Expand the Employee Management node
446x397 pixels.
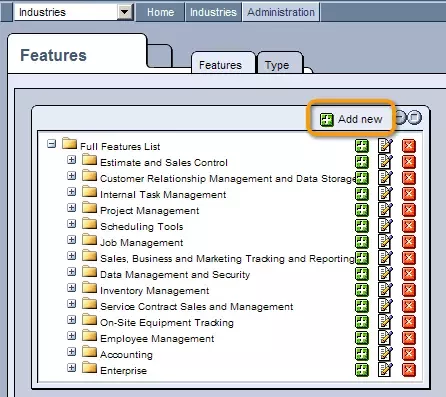(x=71, y=336)
